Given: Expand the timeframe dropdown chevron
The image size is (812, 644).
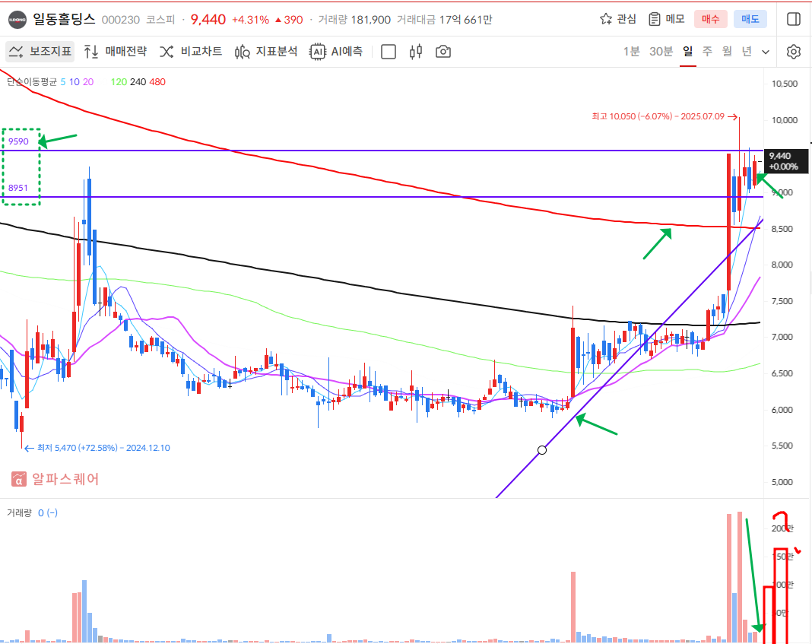Looking at the screenshot, I should click(x=766, y=52).
